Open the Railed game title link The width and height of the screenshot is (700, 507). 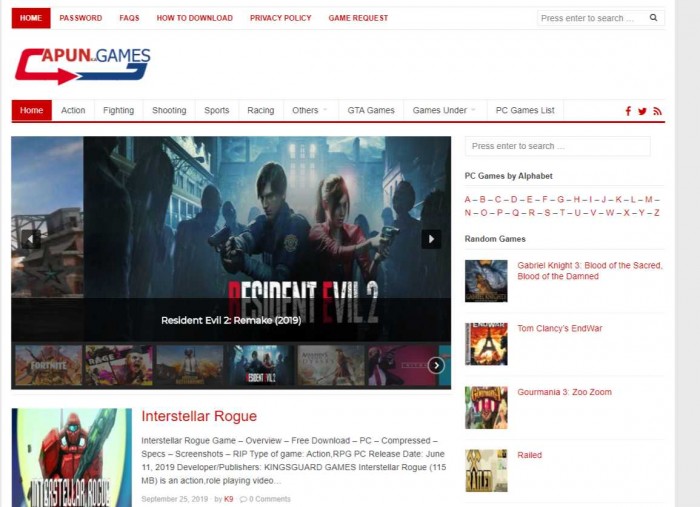pos(529,455)
